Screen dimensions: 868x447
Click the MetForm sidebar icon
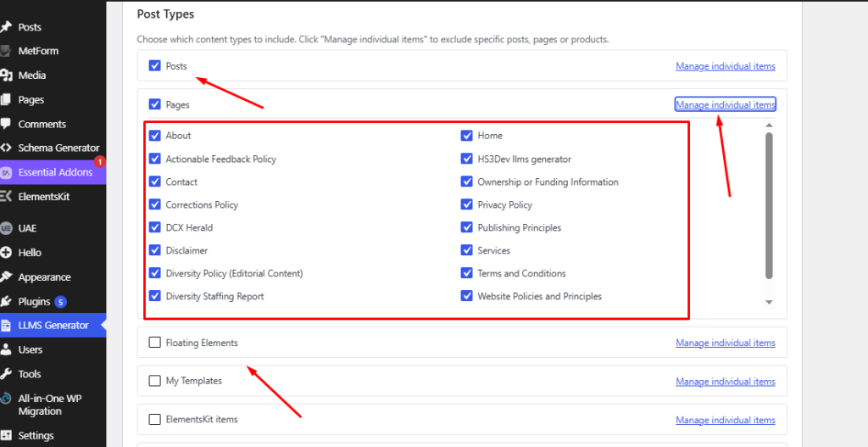point(6,50)
